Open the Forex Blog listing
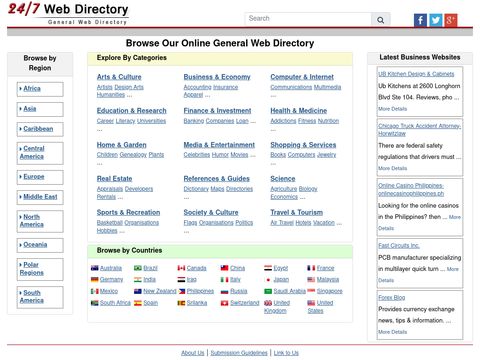The height and width of the screenshot is (360, 480). [392, 297]
